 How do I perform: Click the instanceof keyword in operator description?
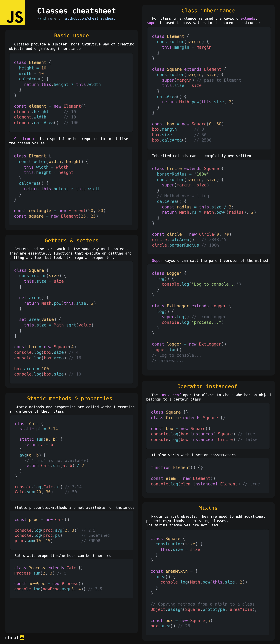coord(170,395)
